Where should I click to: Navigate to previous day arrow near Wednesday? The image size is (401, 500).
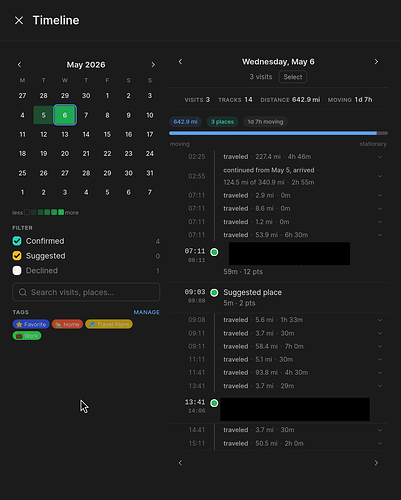(180, 62)
